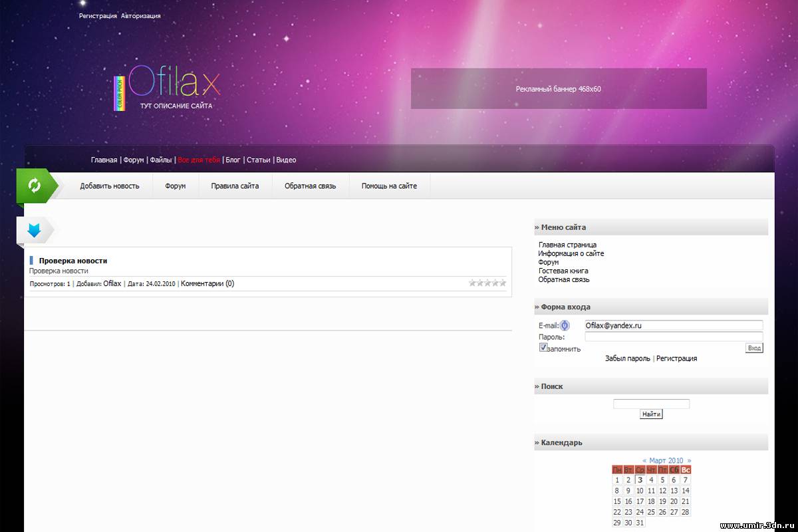This screenshot has height=532, width=798.
Task: Enable the запомнить remember-me checkbox
Action: click(543, 347)
